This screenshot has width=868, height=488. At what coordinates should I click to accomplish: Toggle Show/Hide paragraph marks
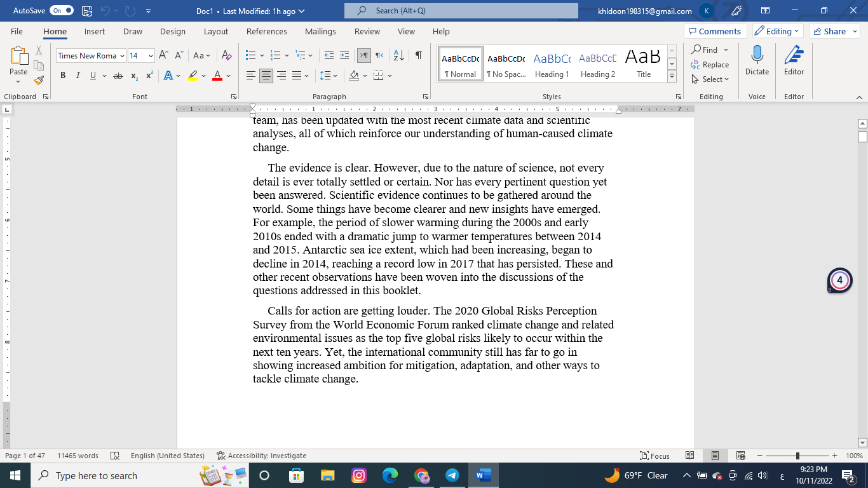pos(418,55)
